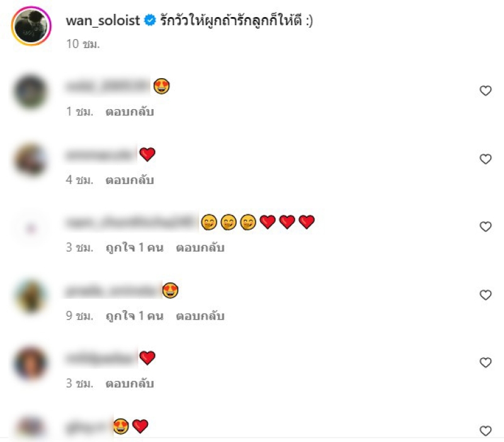Open the wan_soloist username link
Viewport: 504px width, 442px height.
pyautogui.click(x=103, y=21)
